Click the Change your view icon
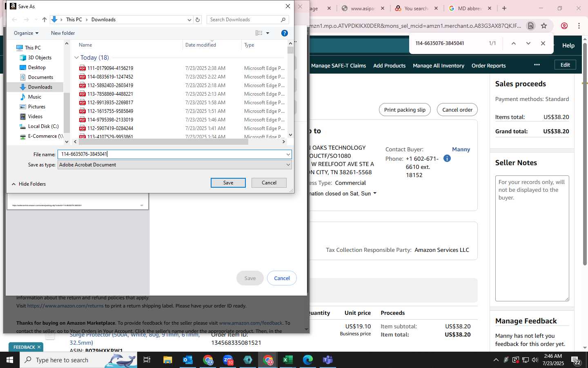 point(259,33)
